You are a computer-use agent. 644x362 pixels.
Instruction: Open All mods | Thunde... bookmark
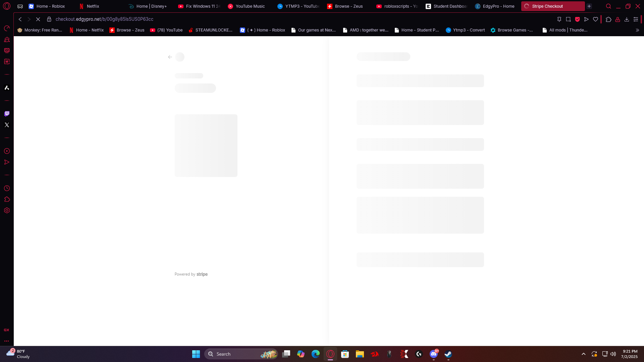[565, 30]
